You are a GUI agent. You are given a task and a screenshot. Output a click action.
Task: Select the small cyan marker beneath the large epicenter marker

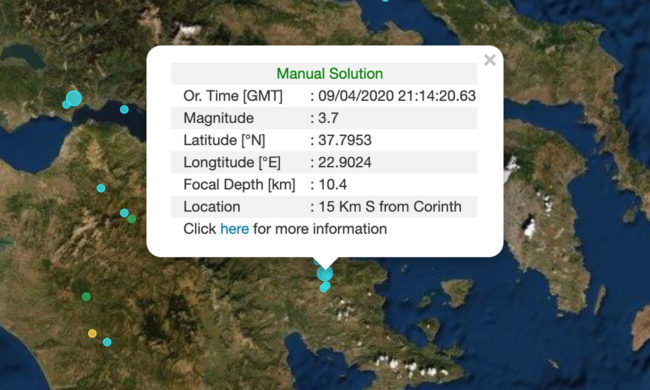tap(325, 287)
